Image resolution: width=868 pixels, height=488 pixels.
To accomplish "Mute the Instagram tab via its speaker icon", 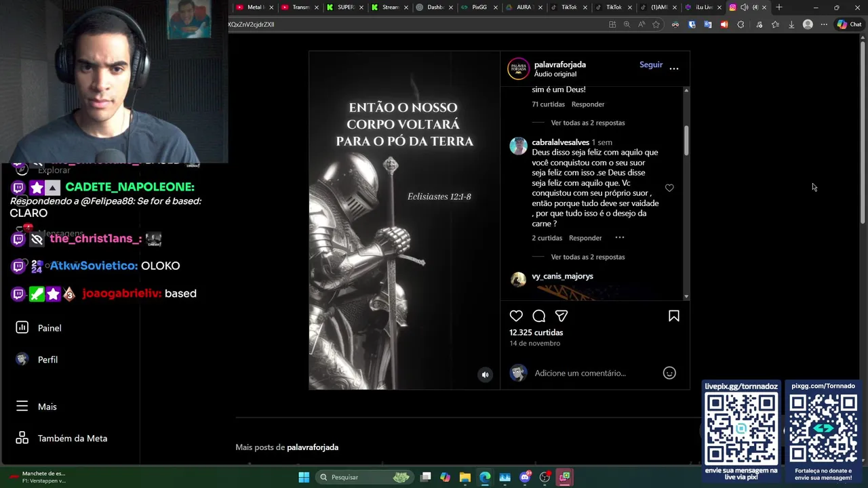I will click(x=744, y=7).
